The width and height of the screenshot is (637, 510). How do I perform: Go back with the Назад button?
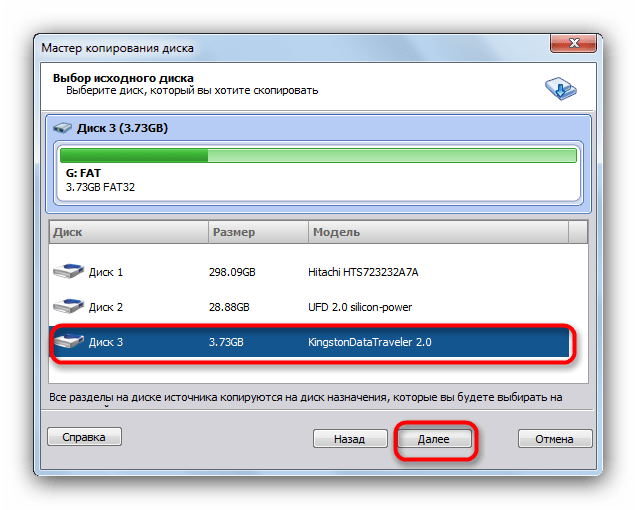(x=350, y=439)
